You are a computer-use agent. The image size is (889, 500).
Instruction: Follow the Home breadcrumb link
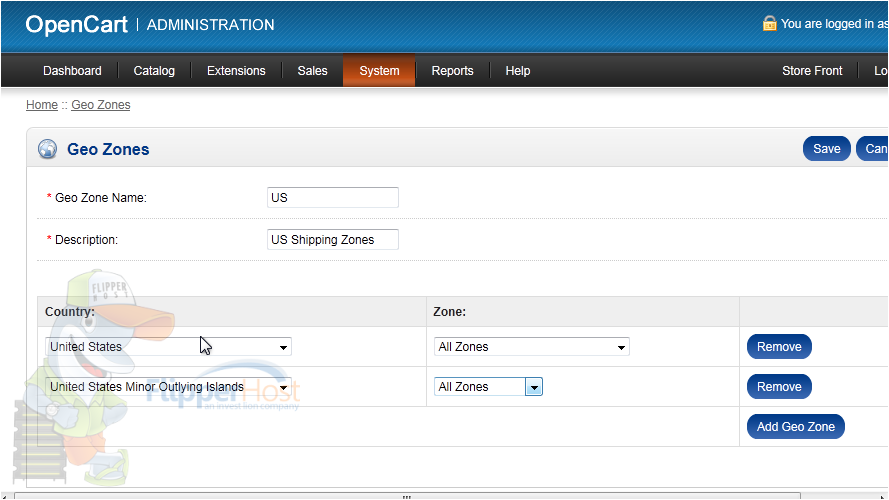(42, 105)
